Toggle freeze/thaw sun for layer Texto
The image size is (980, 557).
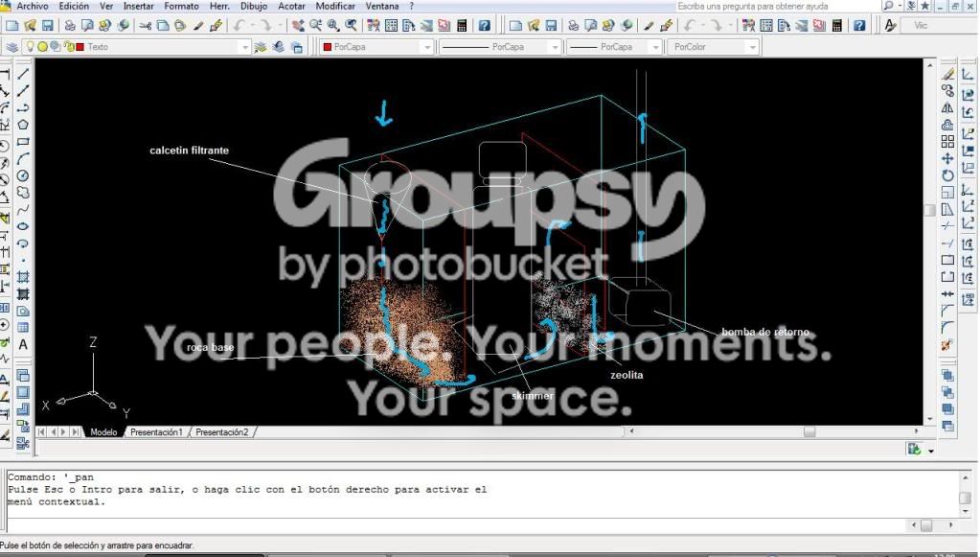tap(42, 47)
